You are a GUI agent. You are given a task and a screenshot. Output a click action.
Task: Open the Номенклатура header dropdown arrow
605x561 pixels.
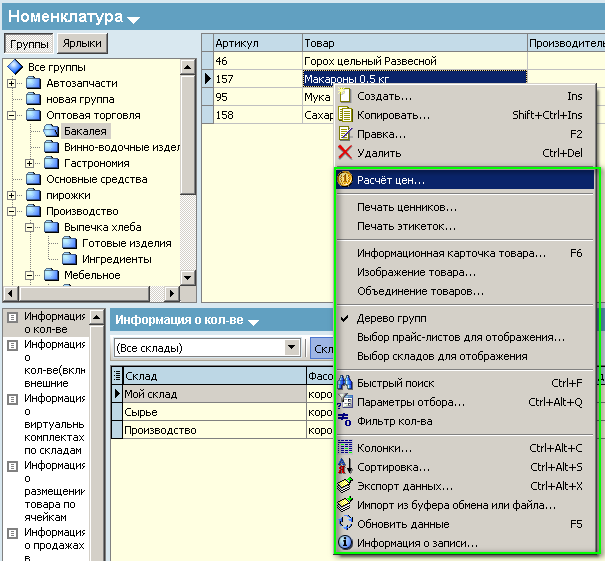point(133,19)
